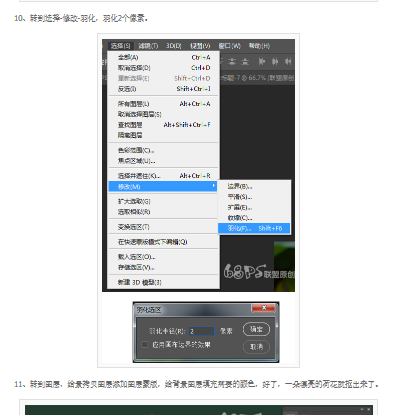Image resolution: width=410 pixels, height=415 pixels.
Task: Click 新建 3D 模型(3) menu entry
Action: [x=164, y=282]
